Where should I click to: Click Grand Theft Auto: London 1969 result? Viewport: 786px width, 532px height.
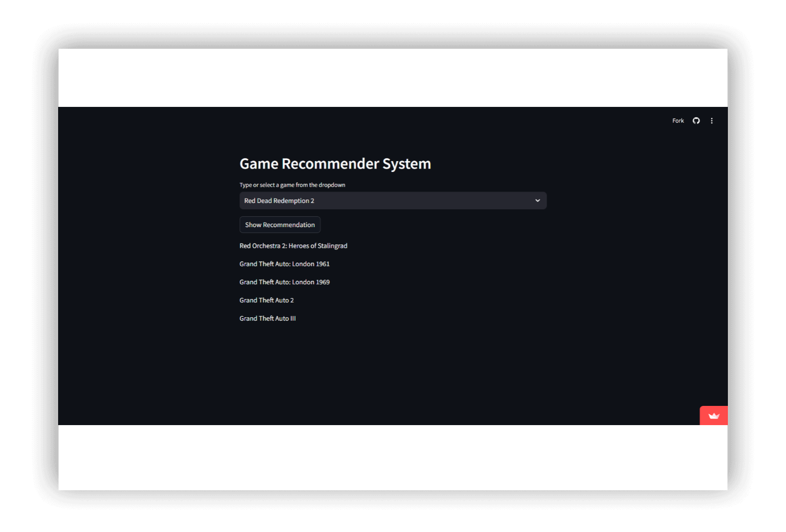point(285,282)
